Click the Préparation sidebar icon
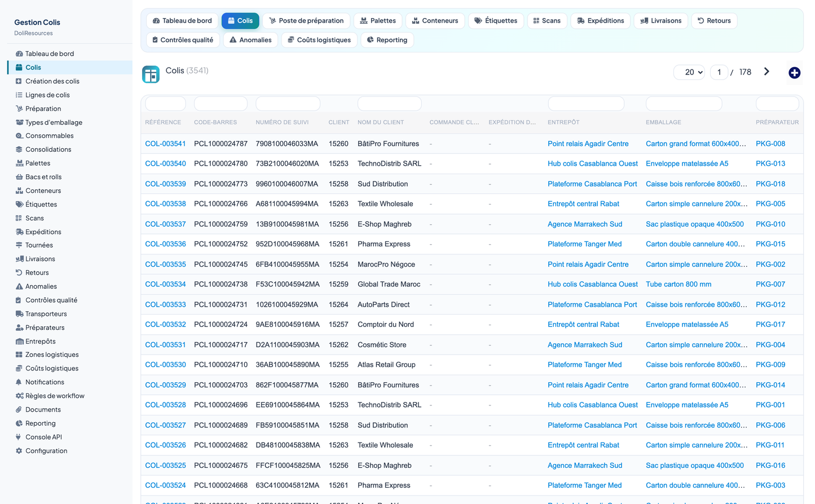The width and height of the screenshot is (815, 504). click(19, 109)
